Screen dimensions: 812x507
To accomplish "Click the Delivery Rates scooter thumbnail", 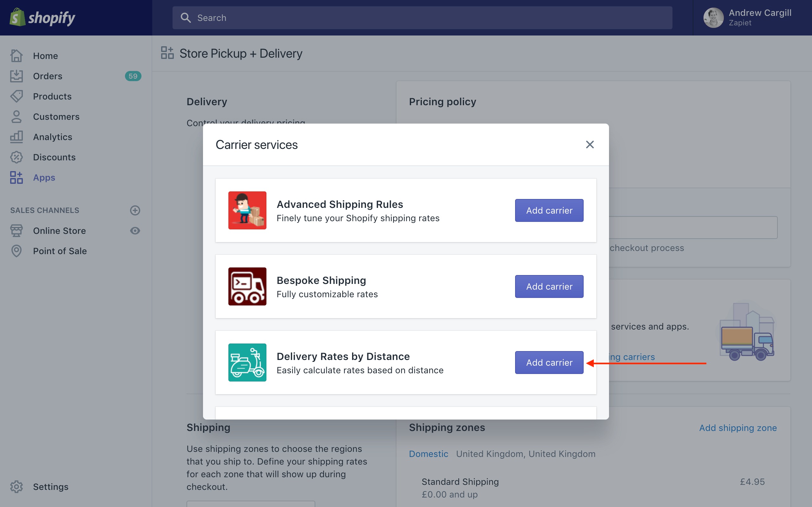I will click(x=247, y=363).
